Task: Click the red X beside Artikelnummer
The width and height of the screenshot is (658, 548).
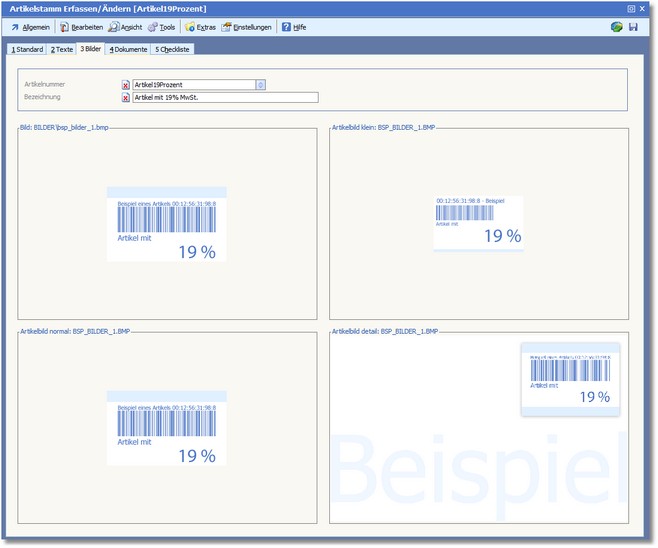Action: coord(126,85)
